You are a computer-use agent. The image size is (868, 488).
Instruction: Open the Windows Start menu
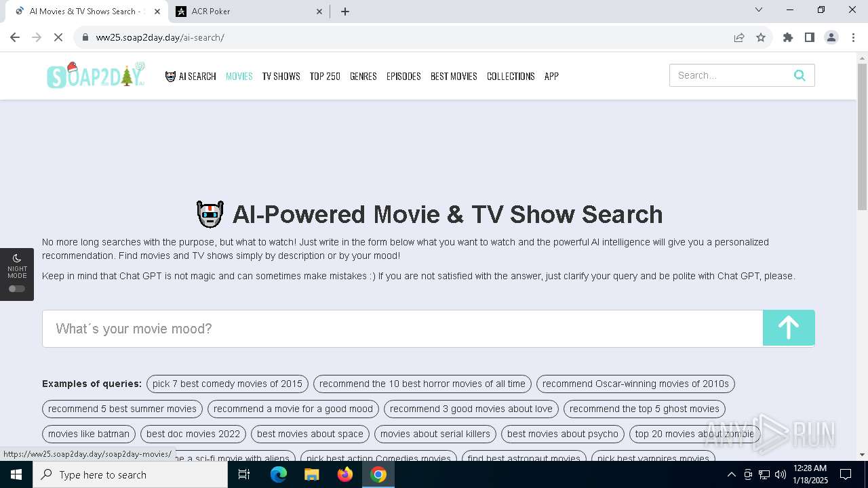pos(16,474)
